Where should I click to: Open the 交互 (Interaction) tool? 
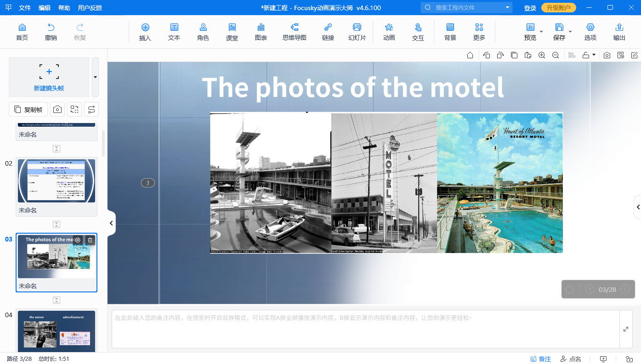[x=418, y=32]
